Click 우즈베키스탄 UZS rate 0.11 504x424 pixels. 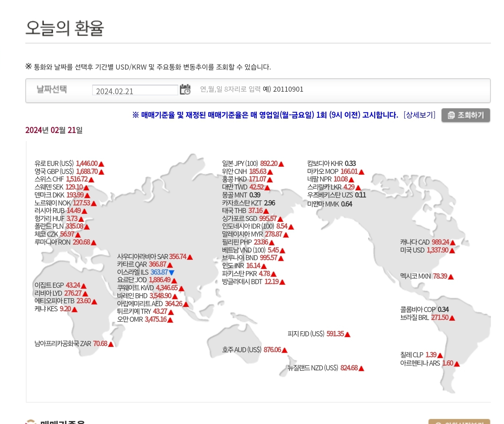360,195
